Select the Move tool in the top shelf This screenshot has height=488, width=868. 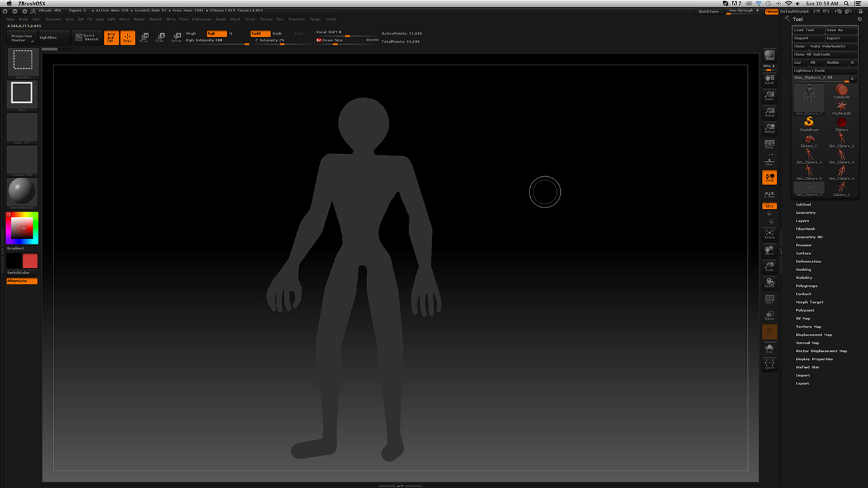144,37
